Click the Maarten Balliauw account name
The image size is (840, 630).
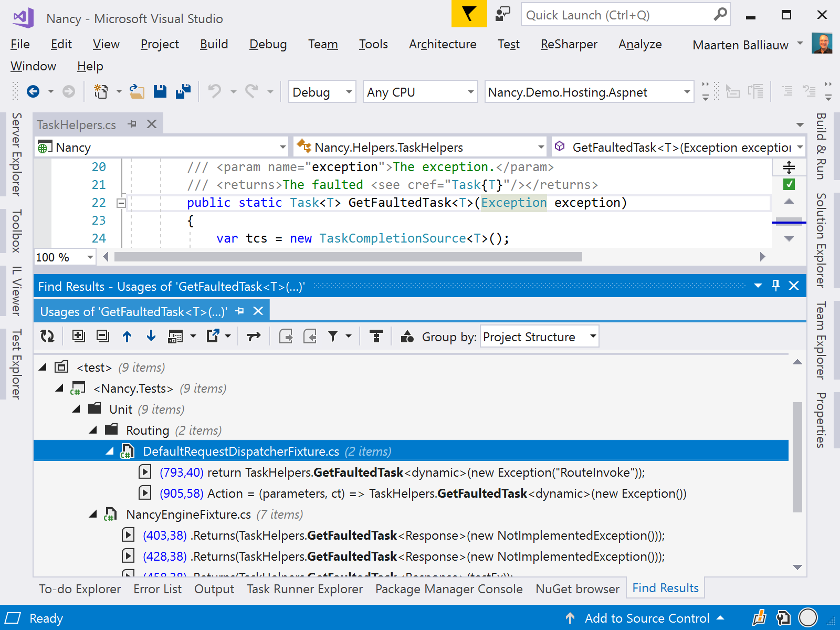coord(740,45)
